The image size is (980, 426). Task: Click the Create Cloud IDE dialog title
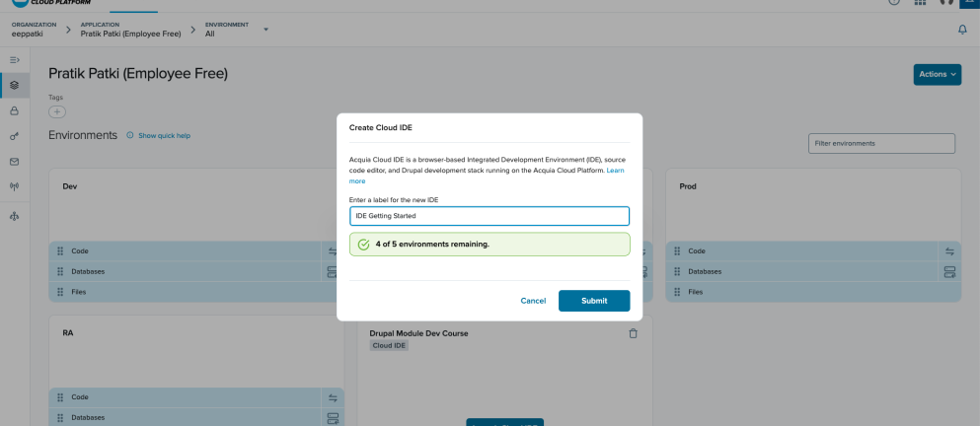tap(381, 127)
